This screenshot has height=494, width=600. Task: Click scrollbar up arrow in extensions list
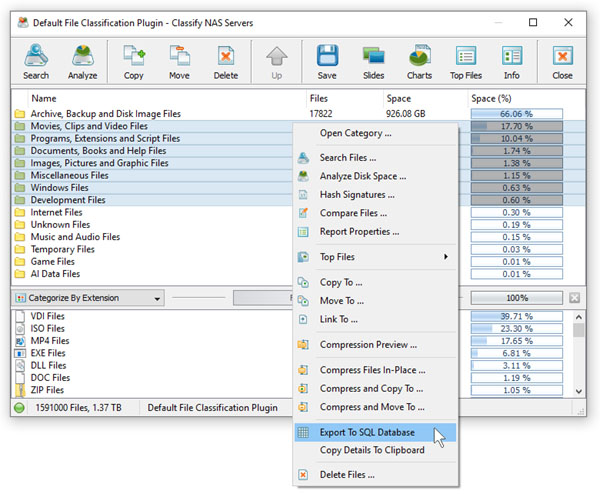(579, 317)
